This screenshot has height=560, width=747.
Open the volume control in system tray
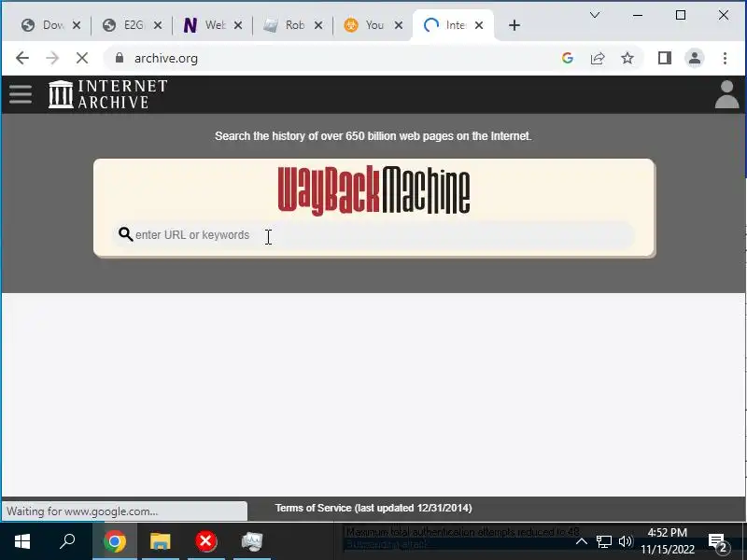[x=625, y=541]
